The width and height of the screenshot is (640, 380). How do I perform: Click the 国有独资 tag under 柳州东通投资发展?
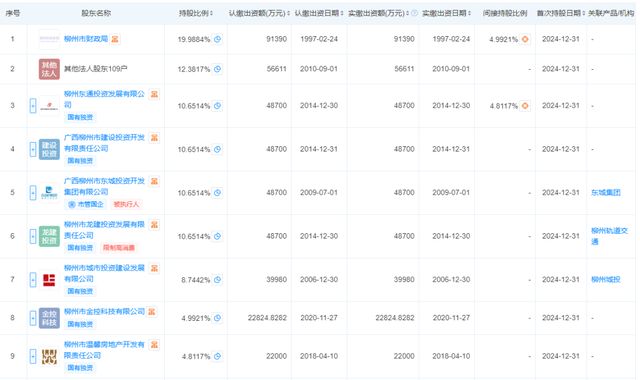pos(80,117)
